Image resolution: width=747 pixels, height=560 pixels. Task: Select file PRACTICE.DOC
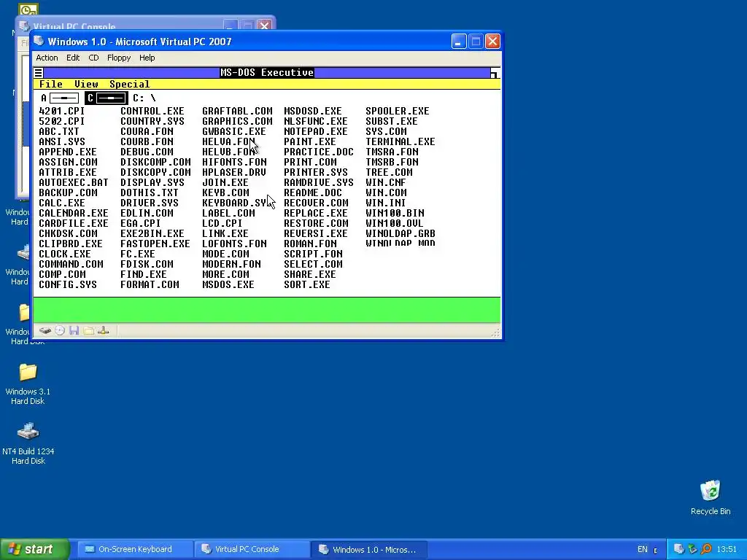pos(319,152)
